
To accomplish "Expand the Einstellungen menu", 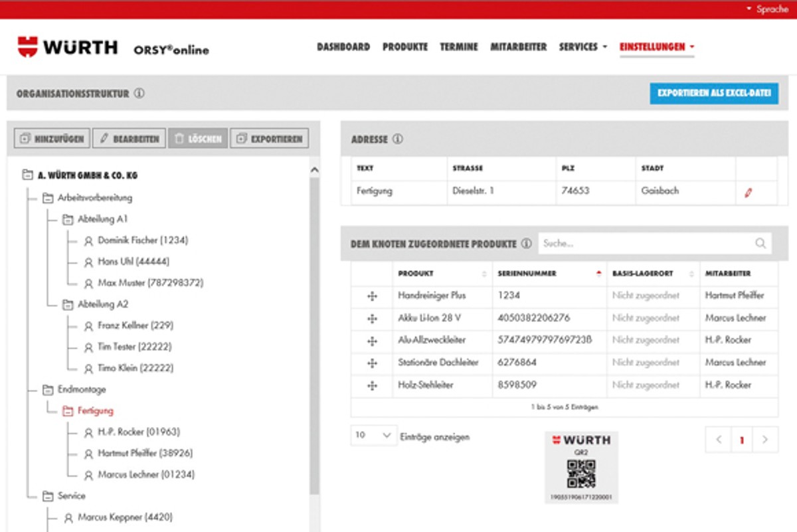I will pos(657,47).
